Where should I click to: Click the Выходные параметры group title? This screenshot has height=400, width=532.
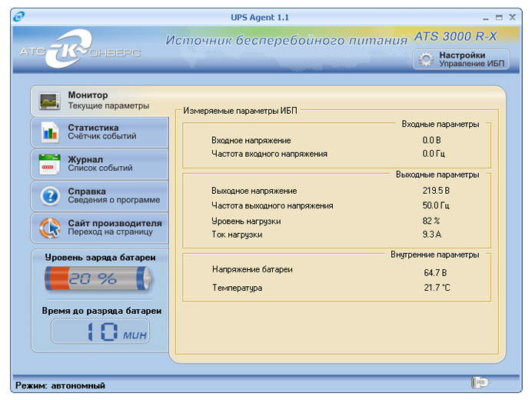437,175
